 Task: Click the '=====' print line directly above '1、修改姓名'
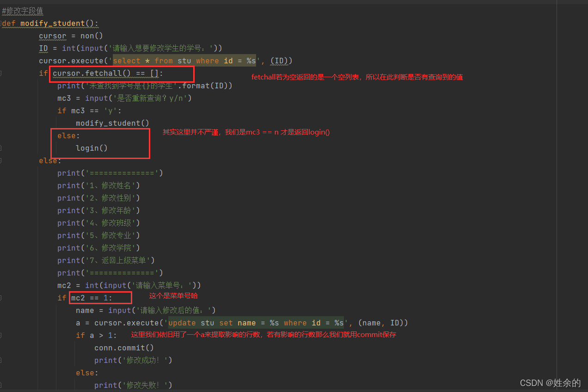coord(110,173)
